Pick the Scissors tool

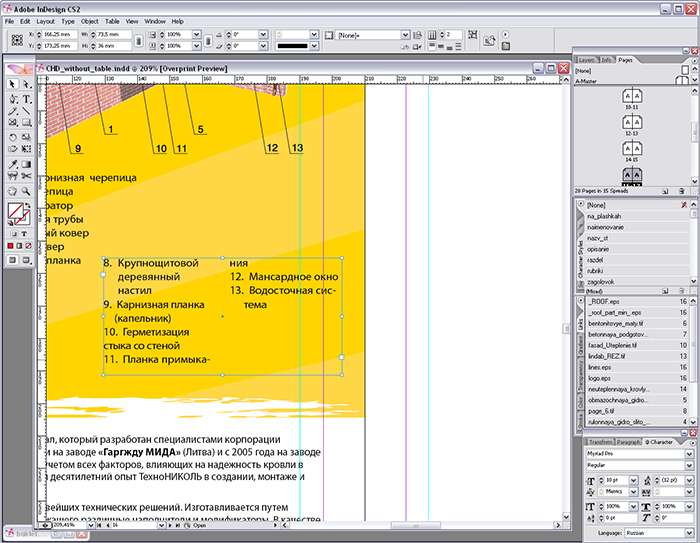pyautogui.click(x=26, y=176)
